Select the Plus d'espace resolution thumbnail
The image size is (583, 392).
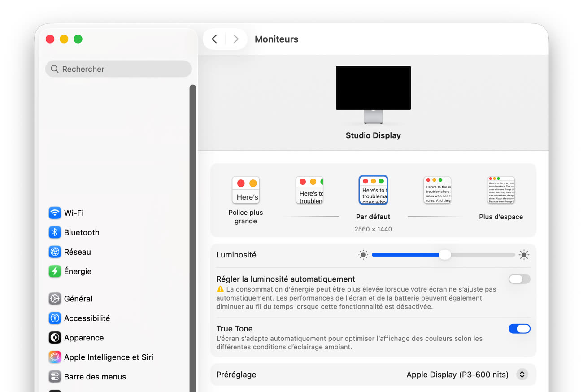click(501, 190)
